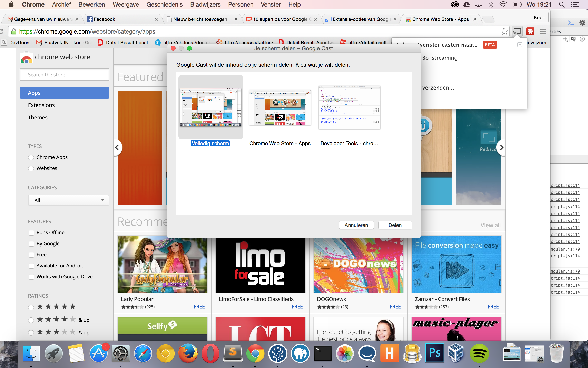Screen dimensions: 588x368
Task: Open Spotlight search in menu bar
Action: 562,4
